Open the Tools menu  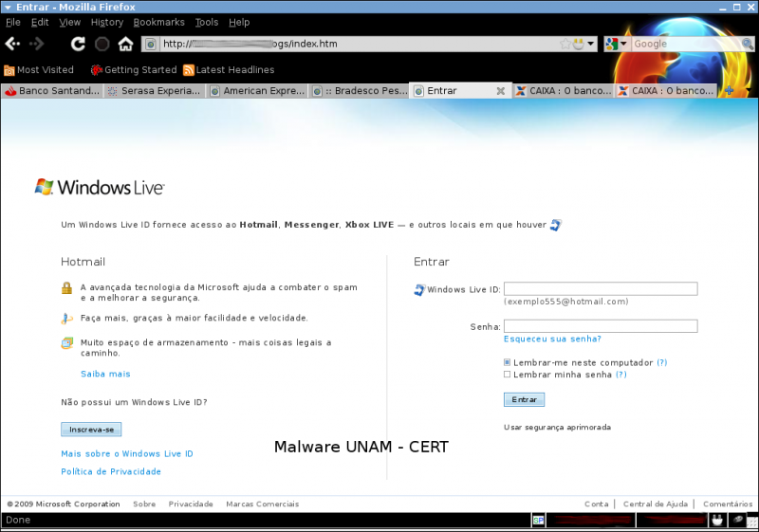coord(207,22)
